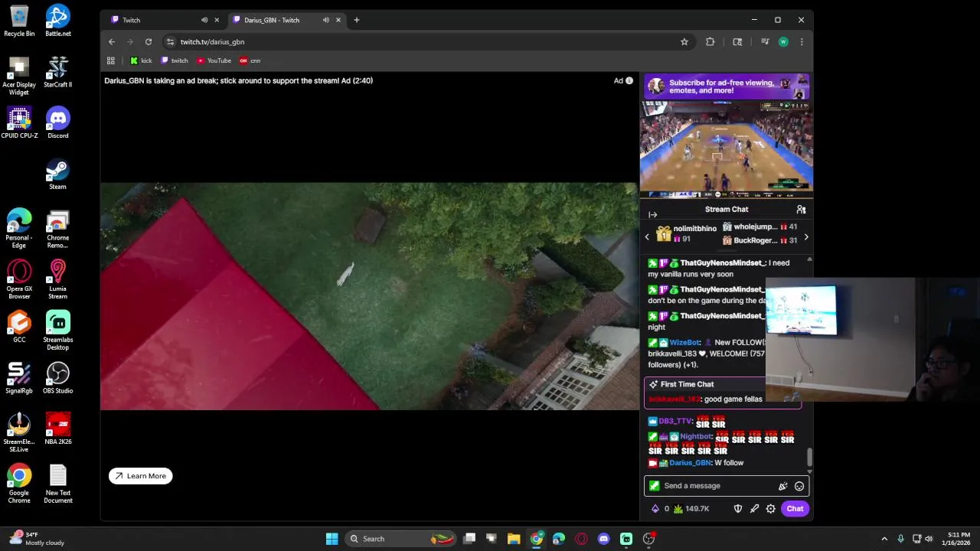Open the moderator shield icon

pyautogui.click(x=738, y=509)
